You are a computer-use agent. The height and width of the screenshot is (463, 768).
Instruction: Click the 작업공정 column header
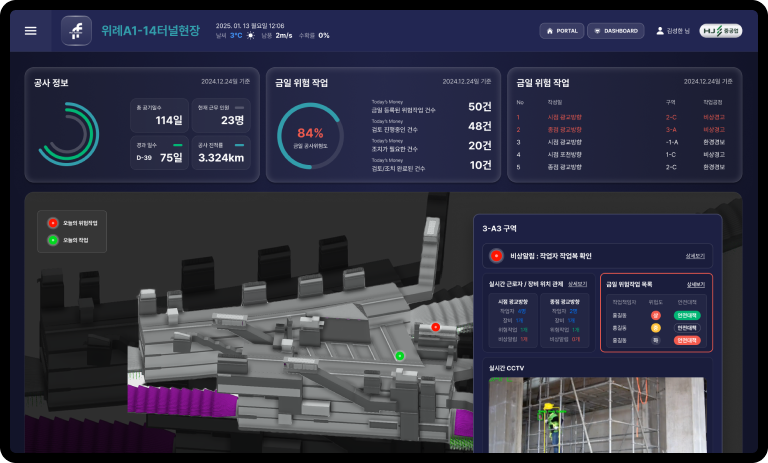pyautogui.click(x=713, y=102)
